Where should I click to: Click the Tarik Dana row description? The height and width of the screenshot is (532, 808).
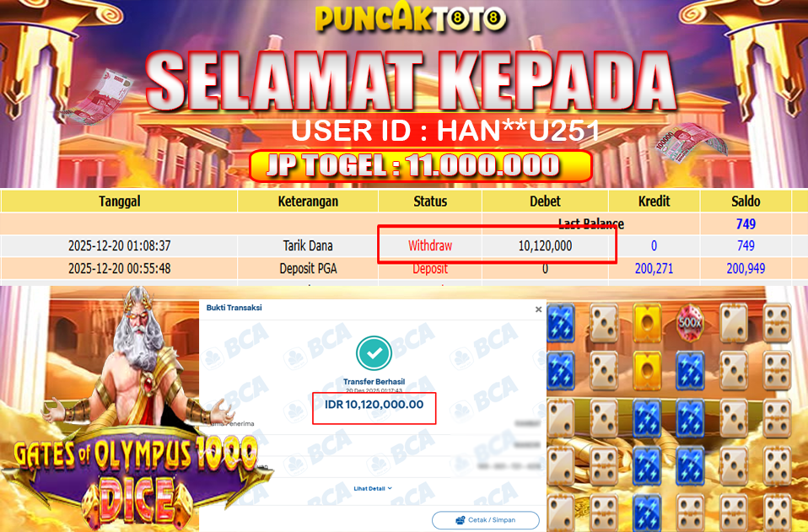[308, 245]
